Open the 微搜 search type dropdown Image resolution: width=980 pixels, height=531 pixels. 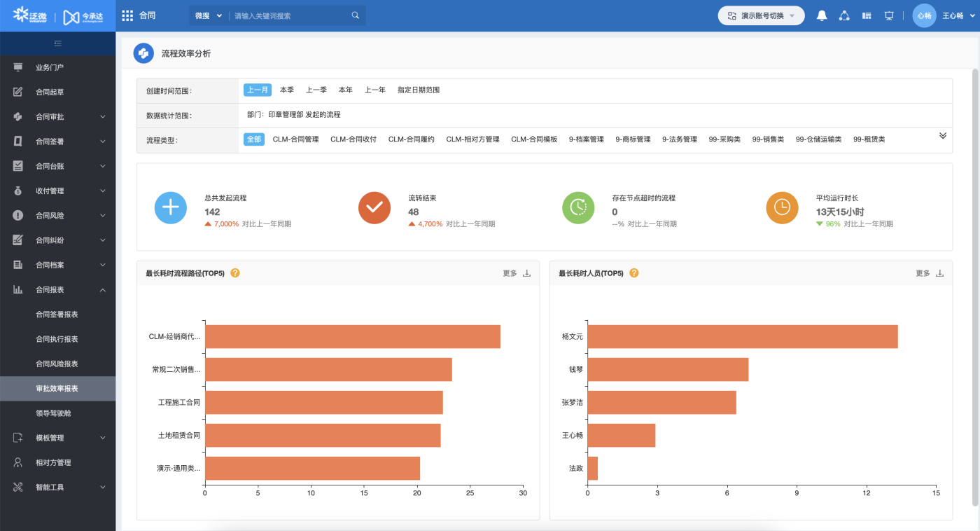[x=208, y=15]
